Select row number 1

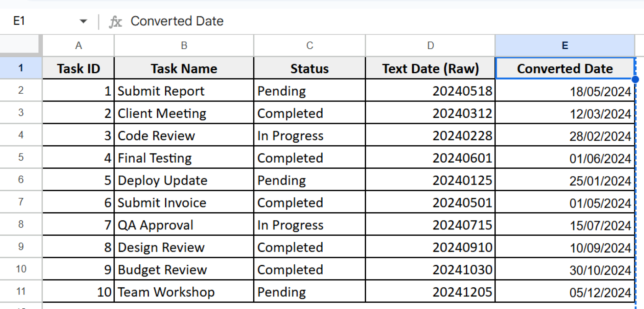[x=20, y=68]
